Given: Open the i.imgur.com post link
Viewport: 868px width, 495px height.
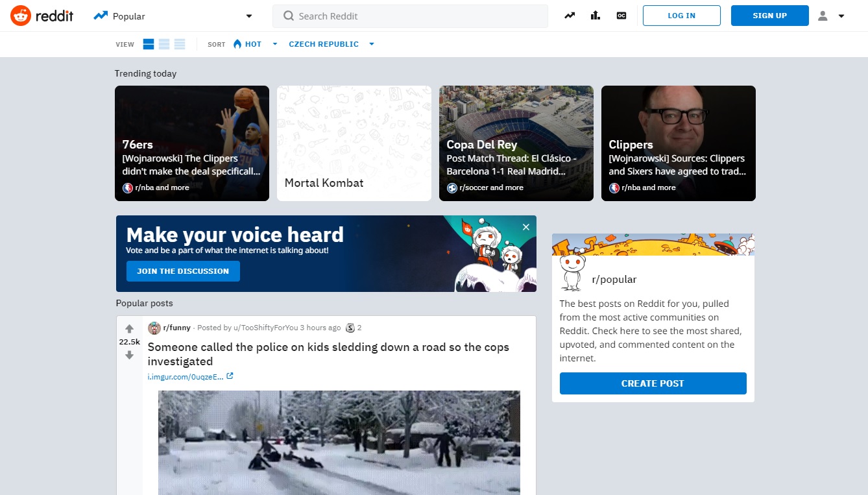Looking at the screenshot, I should click(186, 376).
